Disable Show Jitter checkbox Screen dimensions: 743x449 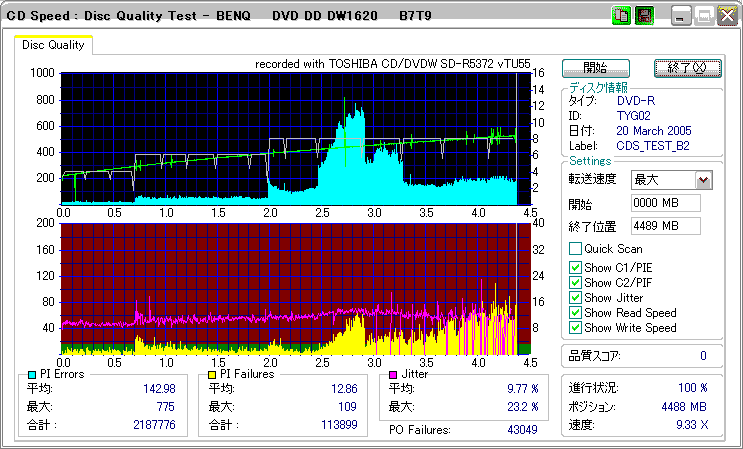click(575, 297)
